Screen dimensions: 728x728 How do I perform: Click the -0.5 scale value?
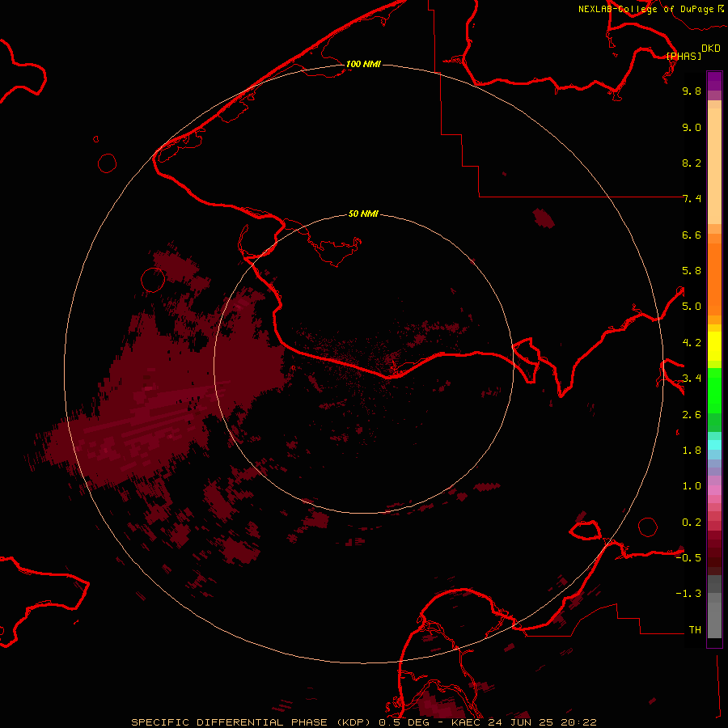point(688,558)
